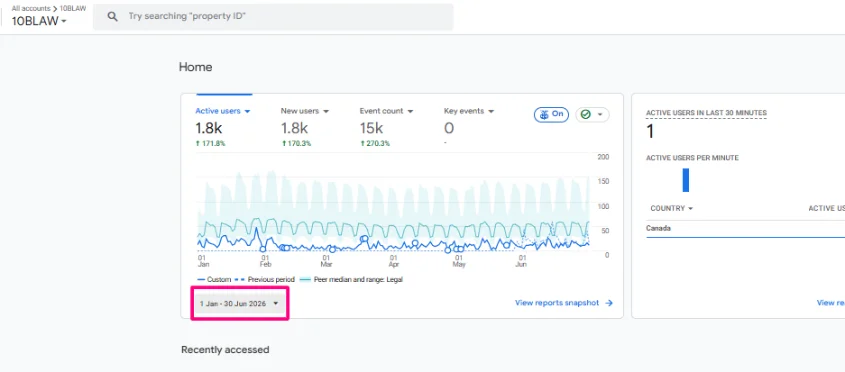Click 10BLAW in the breadcrumb path

pos(73,9)
